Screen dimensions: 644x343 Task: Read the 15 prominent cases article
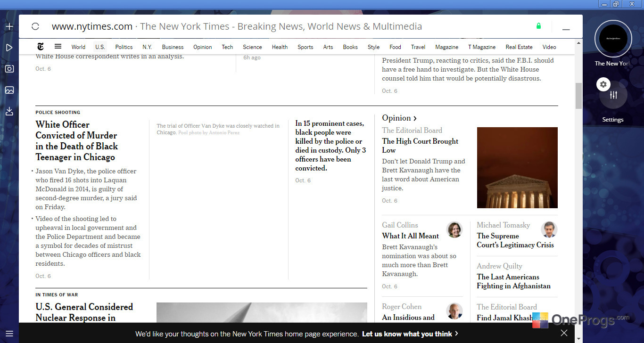coord(330,146)
